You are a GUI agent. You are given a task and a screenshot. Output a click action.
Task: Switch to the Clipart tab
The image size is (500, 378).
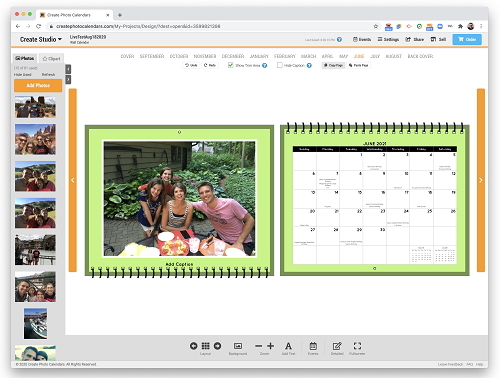(x=51, y=59)
